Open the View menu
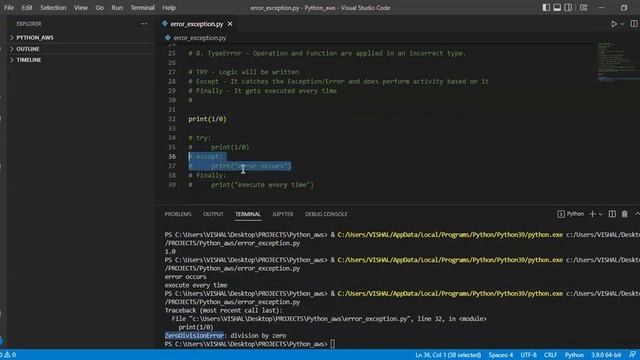Viewport: 640px width, 360px height. click(x=81, y=8)
